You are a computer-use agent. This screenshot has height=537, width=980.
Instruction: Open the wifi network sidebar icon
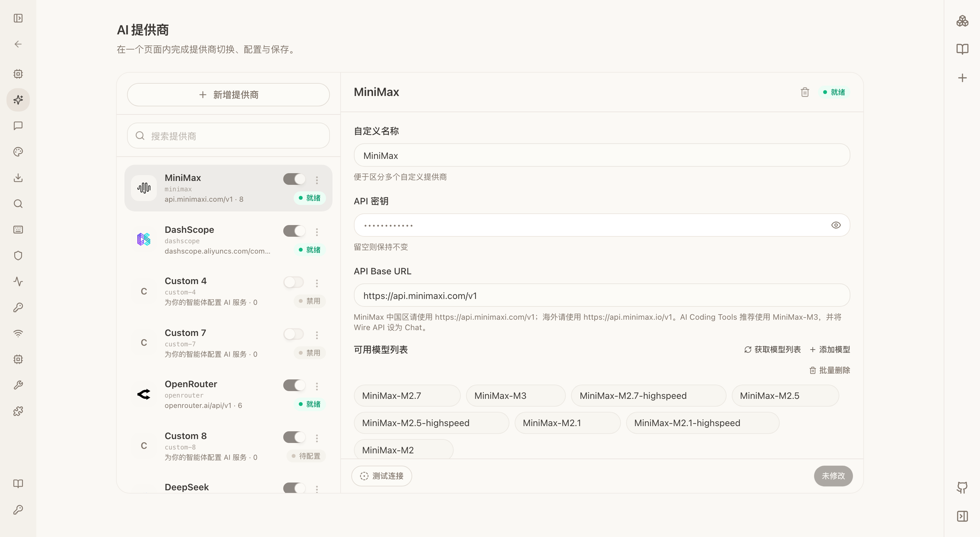click(18, 333)
